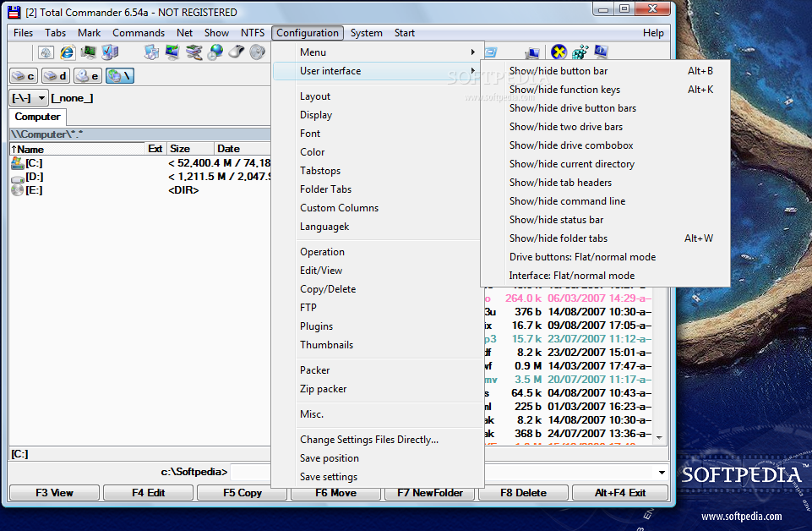The image size is (812, 531).
Task: Switch Interface Flat/normal mode
Action: click(605, 276)
